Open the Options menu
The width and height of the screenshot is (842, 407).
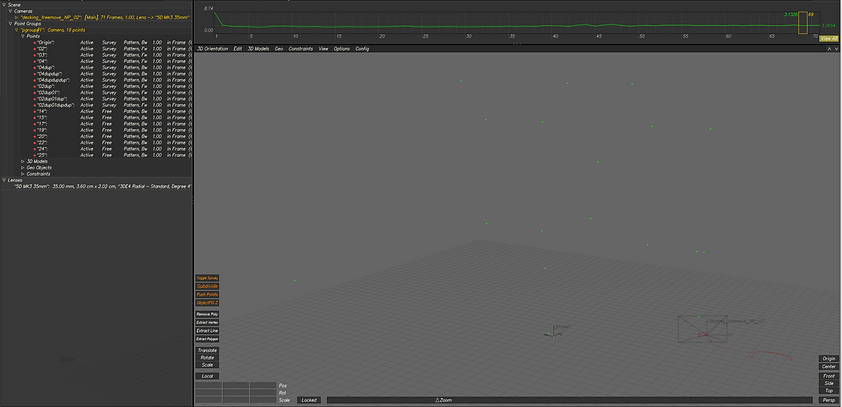[342, 49]
